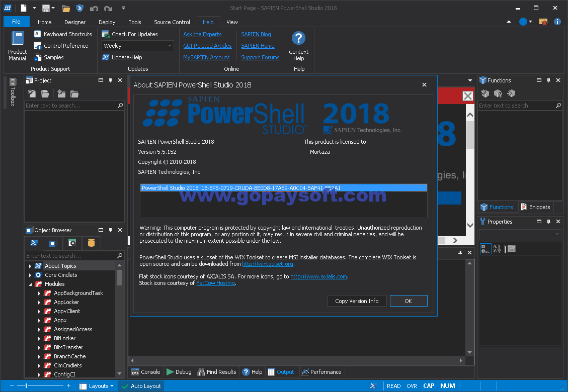Viewport: 568px width, 392px height.
Task: Open the Deploy ribbon tab
Action: pos(107,22)
